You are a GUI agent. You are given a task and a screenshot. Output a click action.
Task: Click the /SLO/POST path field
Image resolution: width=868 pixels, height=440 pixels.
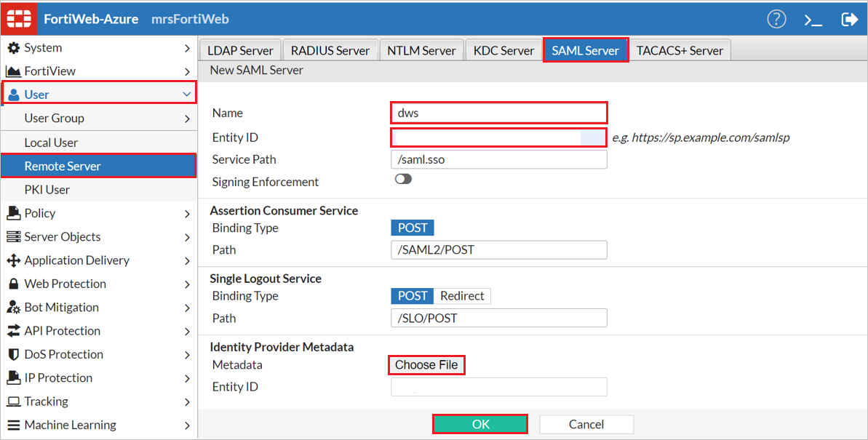tap(499, 319)
